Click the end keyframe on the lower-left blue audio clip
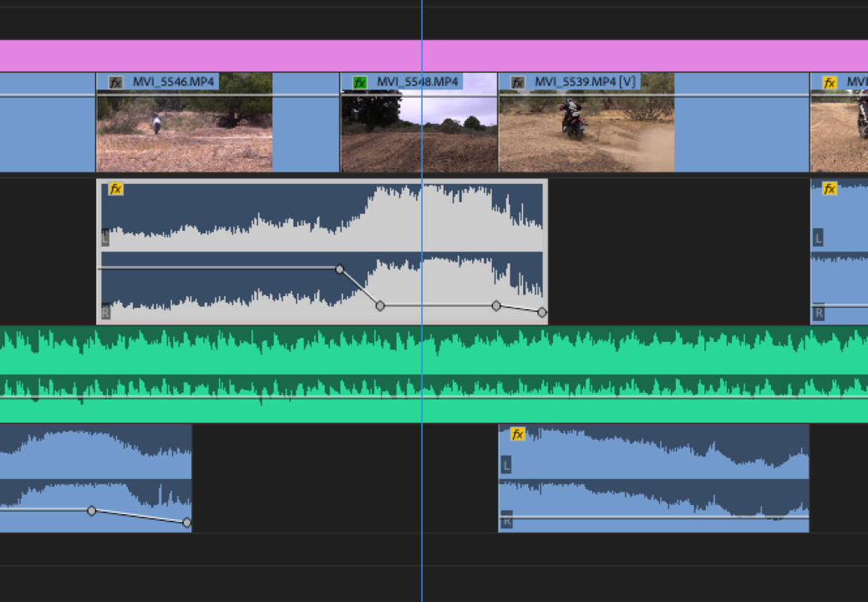The height and width of the screenshot is (602, 868). click(x=187, y=523)
